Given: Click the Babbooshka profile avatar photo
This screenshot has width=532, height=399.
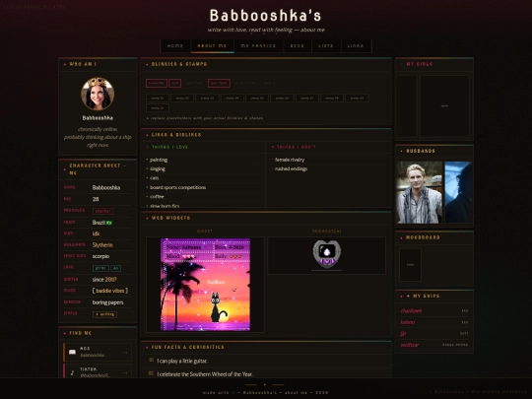Looking at the screenshot, I should [98, 94].
